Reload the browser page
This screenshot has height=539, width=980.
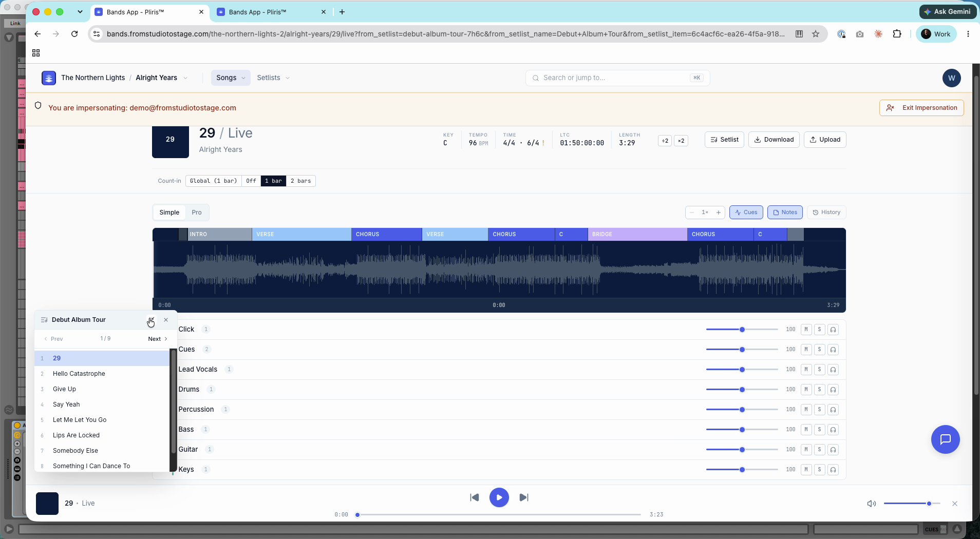pos(74,34)
